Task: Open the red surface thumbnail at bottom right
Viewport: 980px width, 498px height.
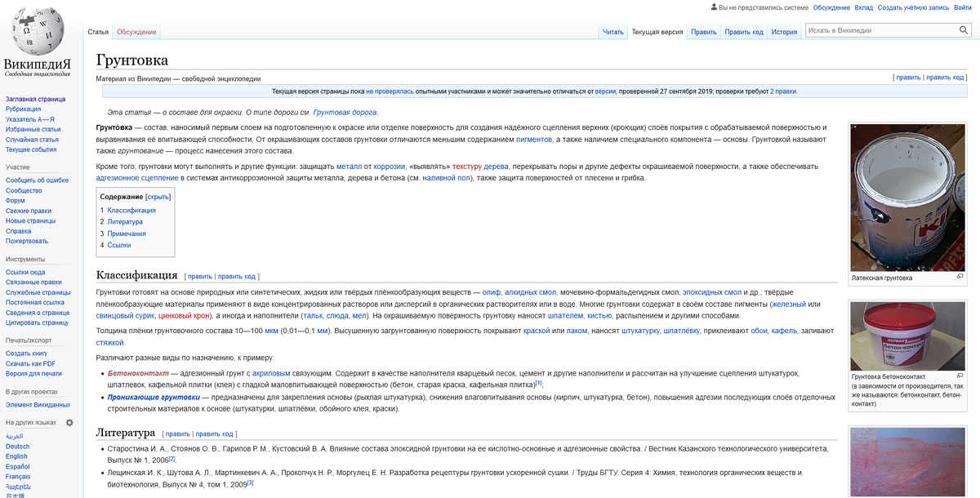Action: [x=907, y=462]
